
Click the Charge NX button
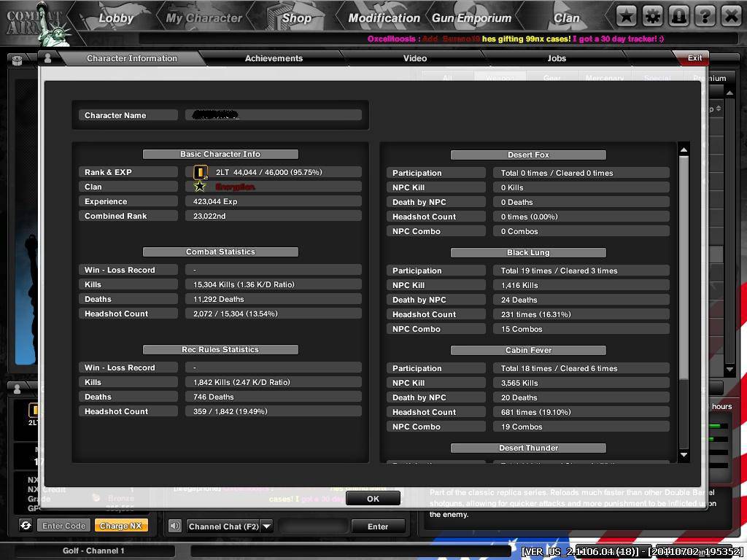point(121,526)
